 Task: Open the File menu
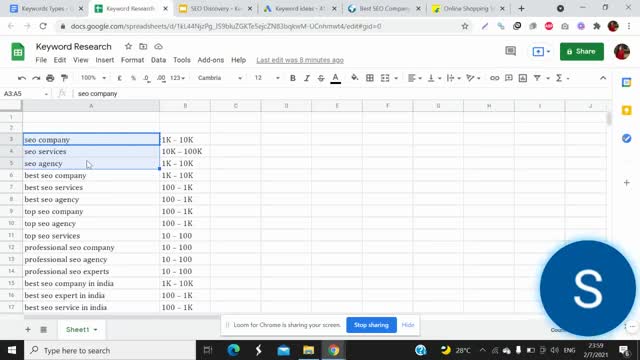point(41,60)
